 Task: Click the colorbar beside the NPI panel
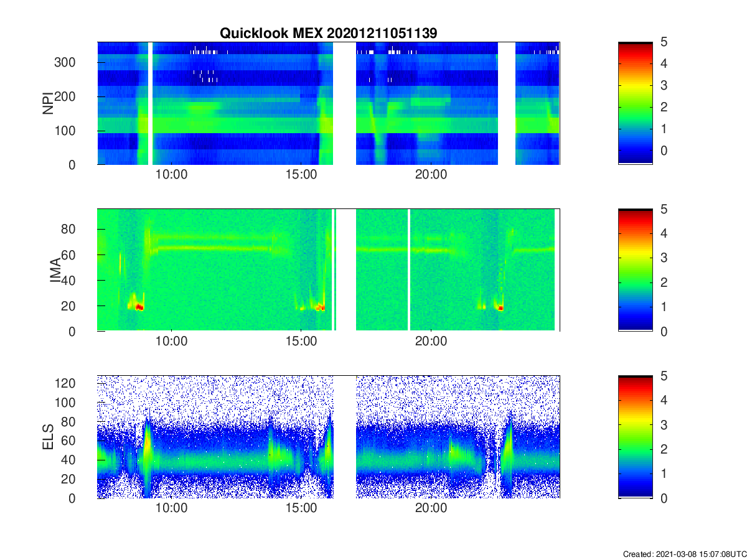(635, 103)
